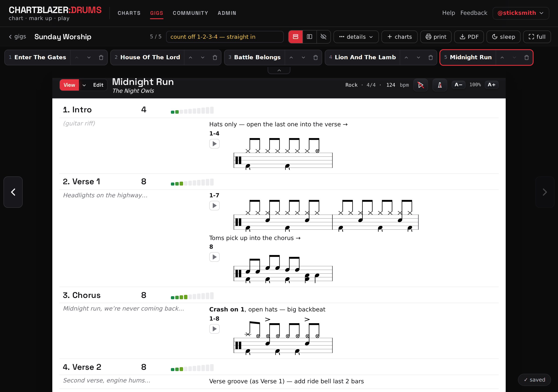
Task: Play the Verse 1 bar 8 tom fill
Action: click(214, 257)
